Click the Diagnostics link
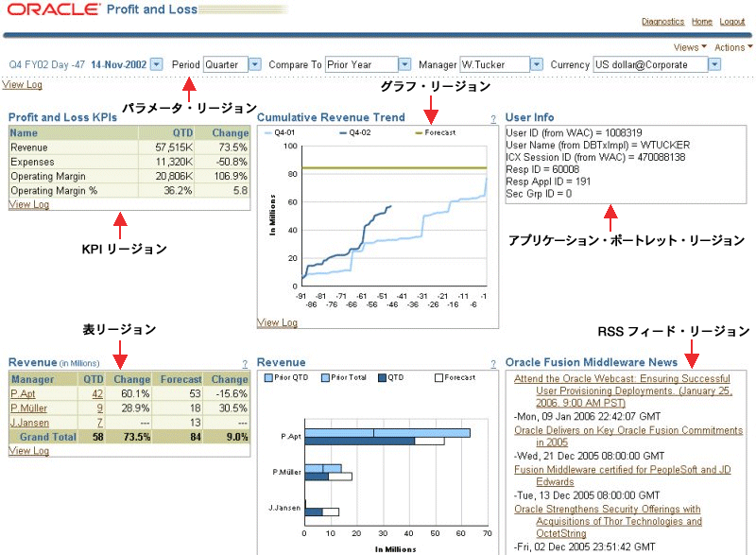 663,21
